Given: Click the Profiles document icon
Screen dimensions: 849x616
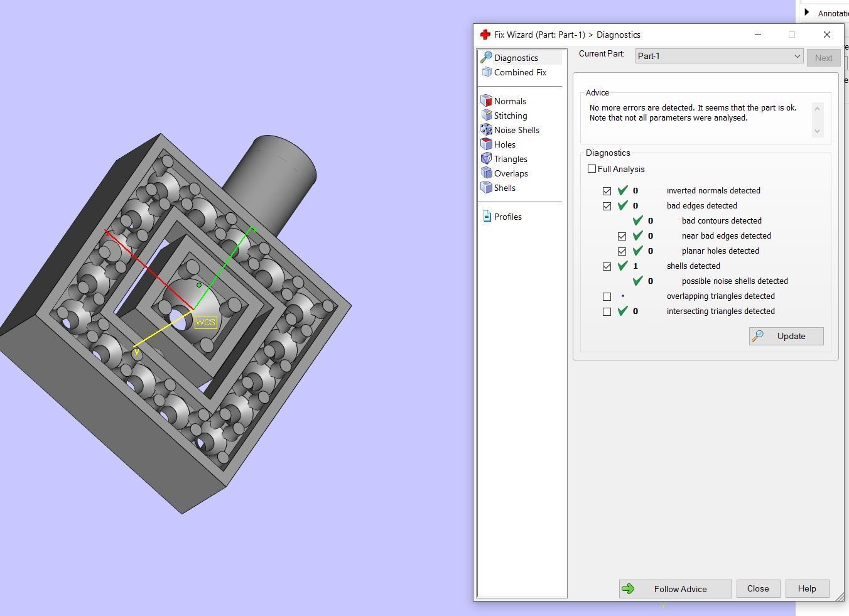Looking at the screenshot, I should (487, 216).
